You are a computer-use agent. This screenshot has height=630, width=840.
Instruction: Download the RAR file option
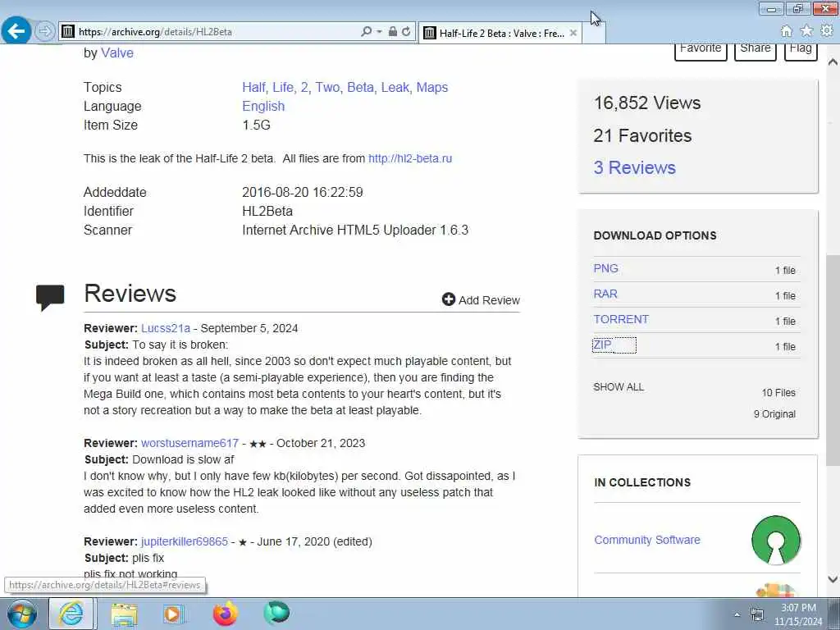coord(605,294)
